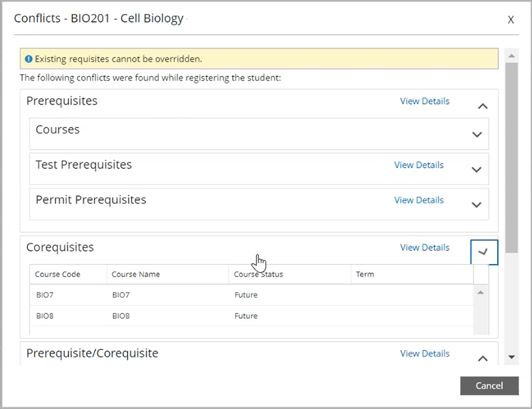Click the dialog scrollbar down arrow

512,357
